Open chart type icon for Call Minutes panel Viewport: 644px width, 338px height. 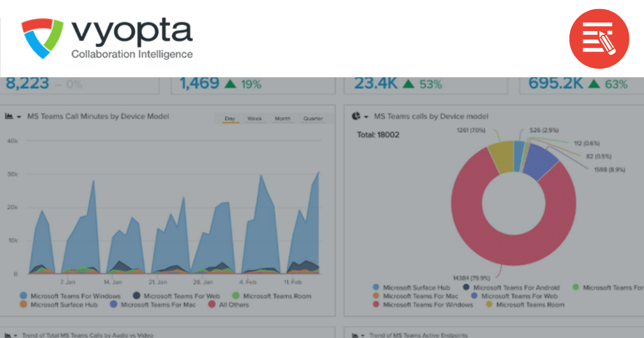(x=9, y=116)
